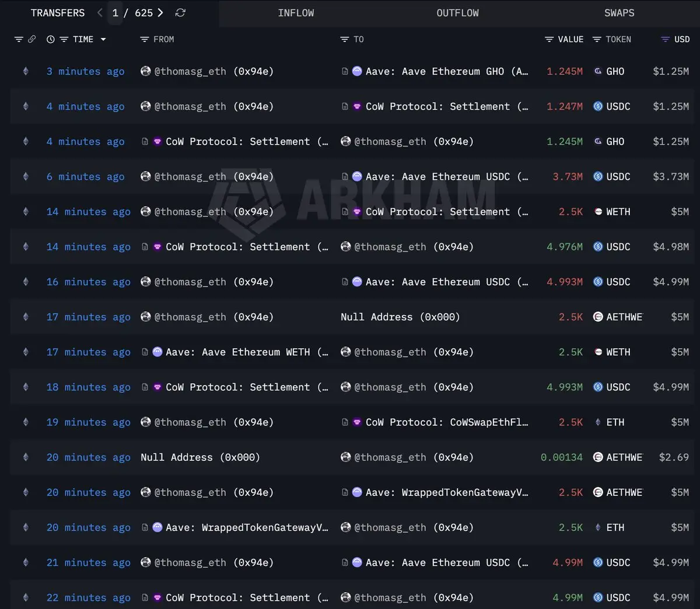Open Aave Ethereum GHO recipient entity
The height and width of the screenshot is (609, 700).
(x=447, y=71)
